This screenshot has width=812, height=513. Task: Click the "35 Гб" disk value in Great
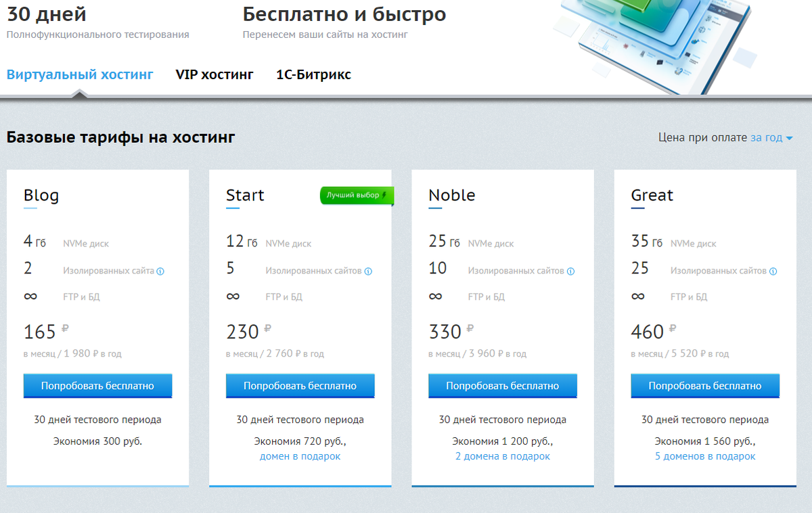[x=647, y=242]
